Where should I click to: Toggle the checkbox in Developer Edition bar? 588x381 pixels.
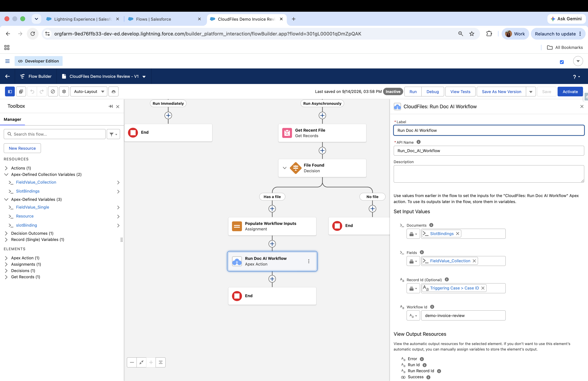562,62
